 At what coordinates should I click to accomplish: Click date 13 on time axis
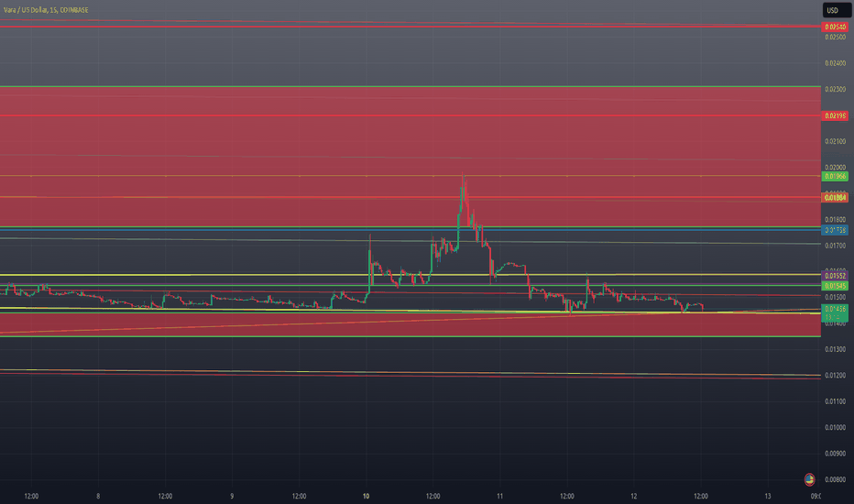[x=767, y=496]
